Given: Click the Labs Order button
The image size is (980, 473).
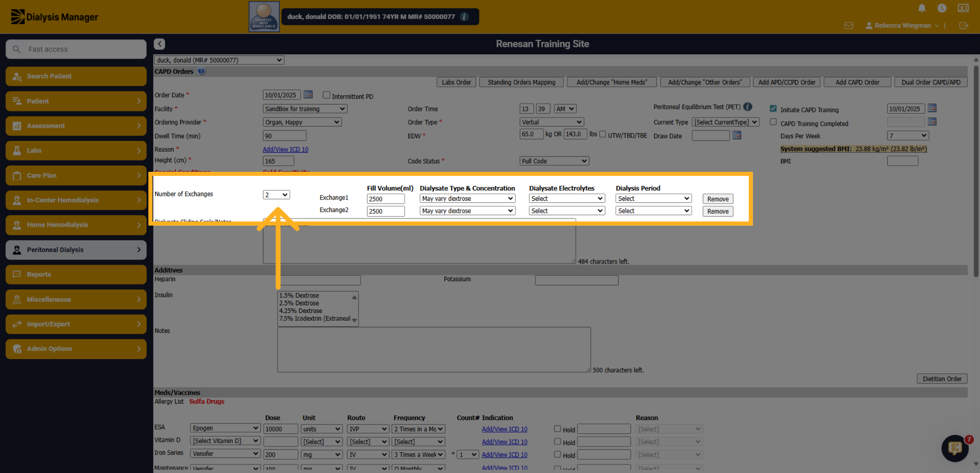Looking at the screenshot, I should point(456,82).
